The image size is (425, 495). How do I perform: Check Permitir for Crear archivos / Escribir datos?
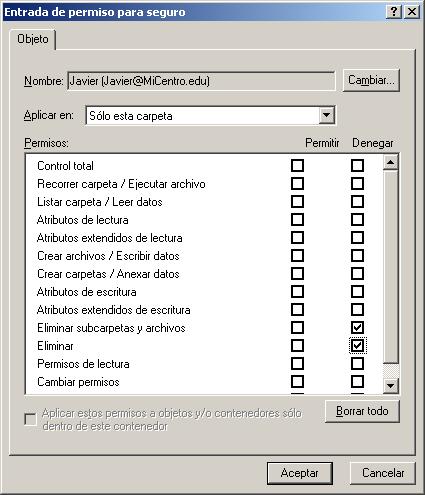[297, 256]
